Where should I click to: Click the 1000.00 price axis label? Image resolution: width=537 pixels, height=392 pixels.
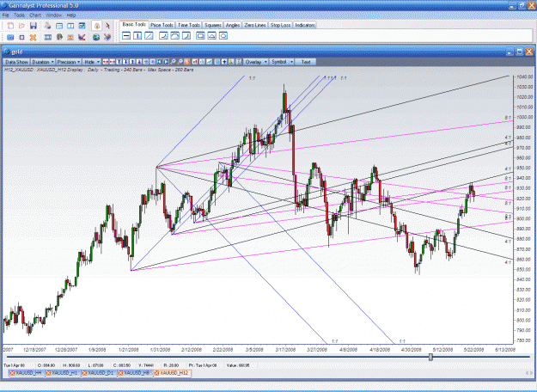525,117
